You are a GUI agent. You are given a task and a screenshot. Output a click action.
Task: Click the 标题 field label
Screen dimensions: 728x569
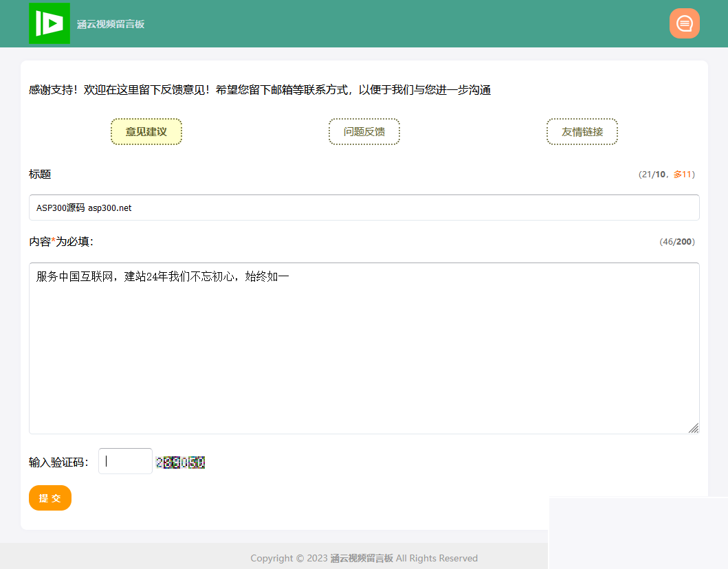pos(39,174)
